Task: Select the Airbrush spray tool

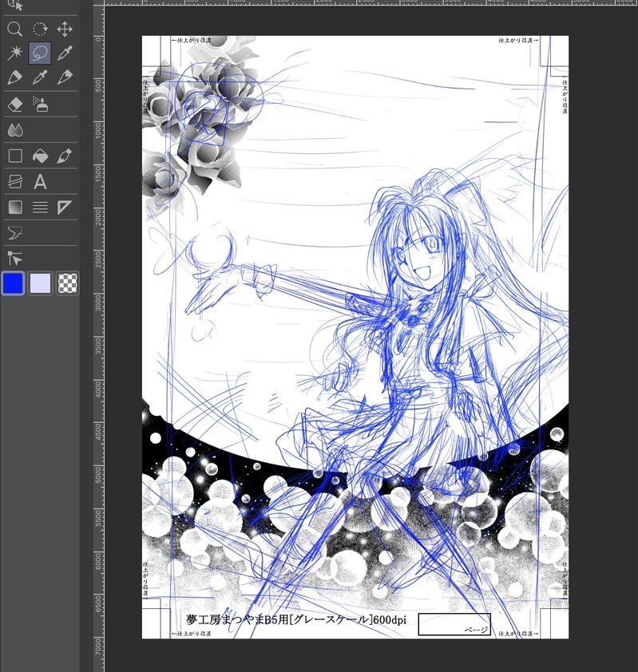Action: pyautogui.click(x=40, y=104)
